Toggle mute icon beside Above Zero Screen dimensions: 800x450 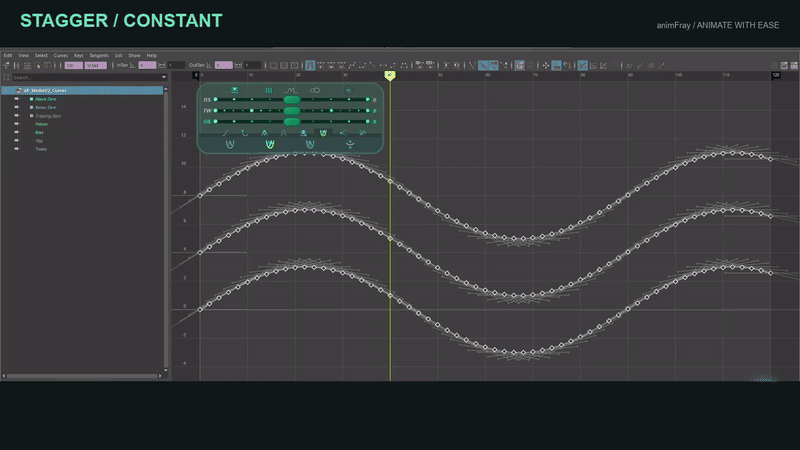click(17, 99)
